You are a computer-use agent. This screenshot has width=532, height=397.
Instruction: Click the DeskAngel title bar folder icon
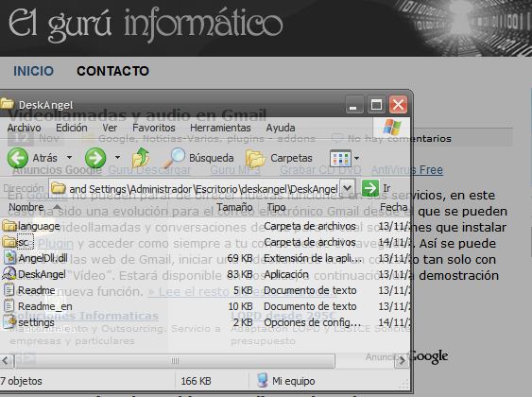coord(8,104)
